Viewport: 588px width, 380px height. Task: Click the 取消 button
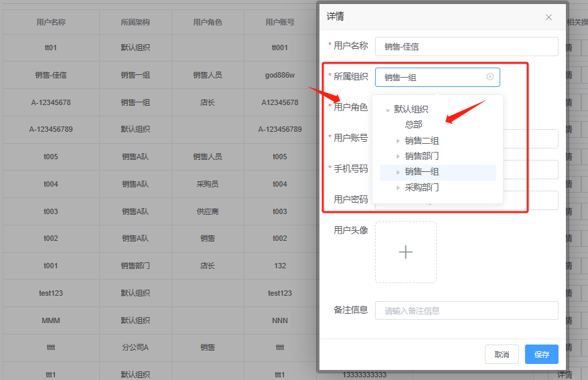(502, 355)
